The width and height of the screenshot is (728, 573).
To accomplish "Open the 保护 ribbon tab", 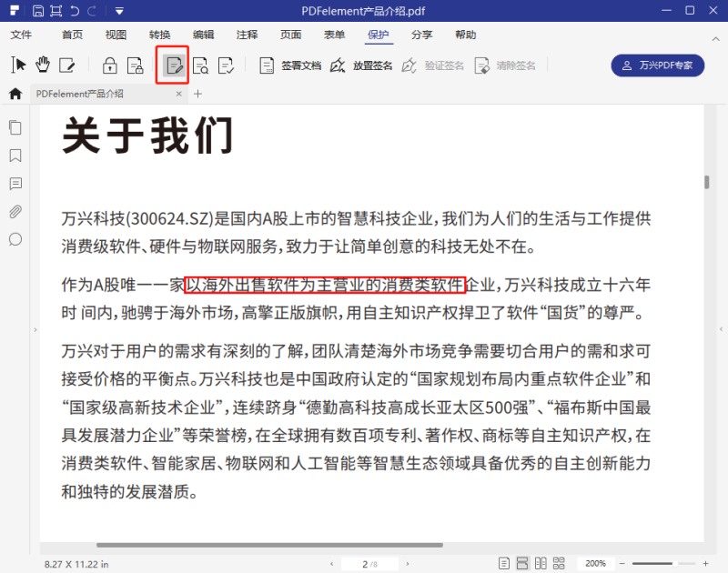I will 378,35.
